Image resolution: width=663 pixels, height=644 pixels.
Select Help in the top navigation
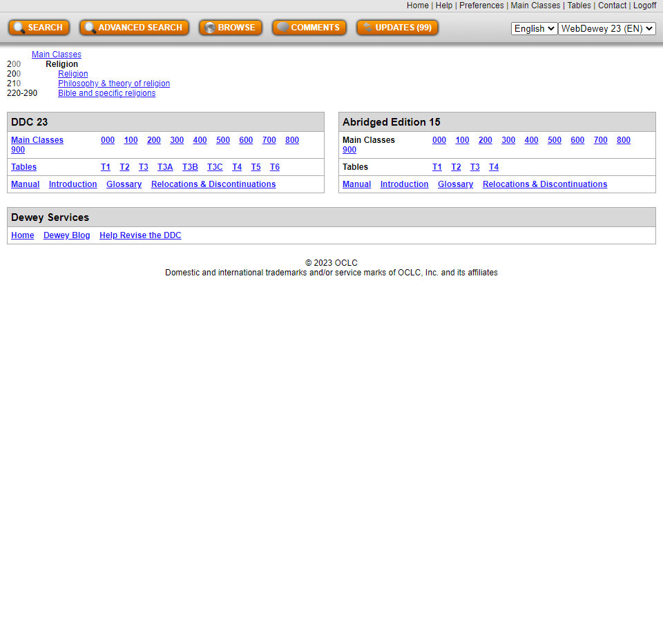pos(443,6)
